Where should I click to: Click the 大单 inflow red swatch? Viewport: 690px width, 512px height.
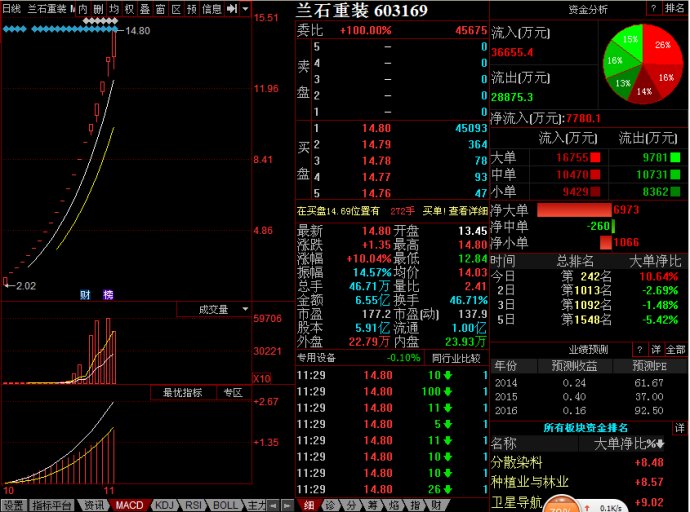[x=595, y=157]
